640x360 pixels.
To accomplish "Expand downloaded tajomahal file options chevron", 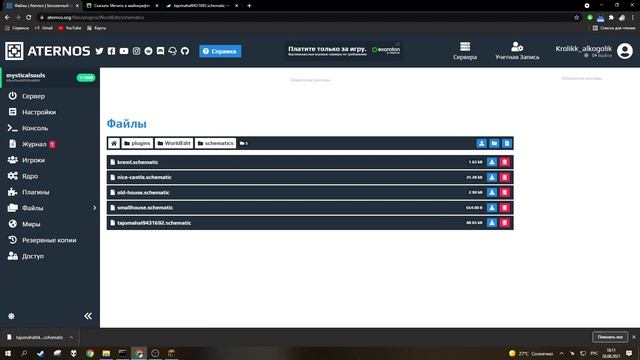I will [71, 337].
